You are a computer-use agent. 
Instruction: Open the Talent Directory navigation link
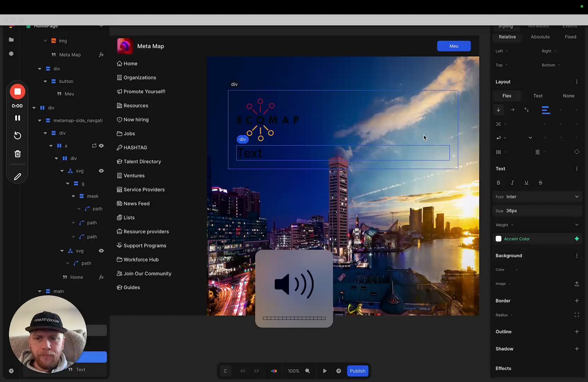coord(142,161)
